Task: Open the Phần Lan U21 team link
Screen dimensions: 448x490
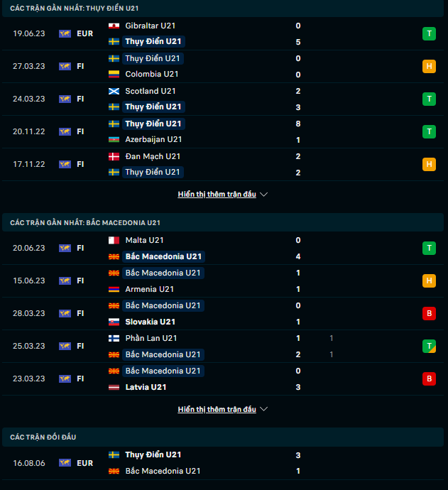Action: [151, 339]
